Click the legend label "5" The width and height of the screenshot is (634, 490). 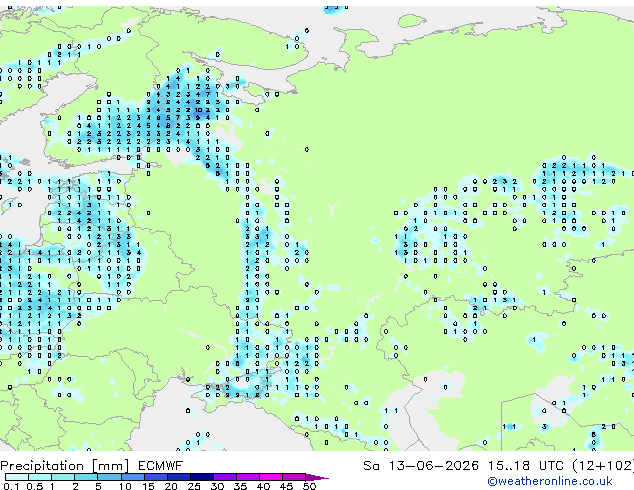click(x=98, y=486)
